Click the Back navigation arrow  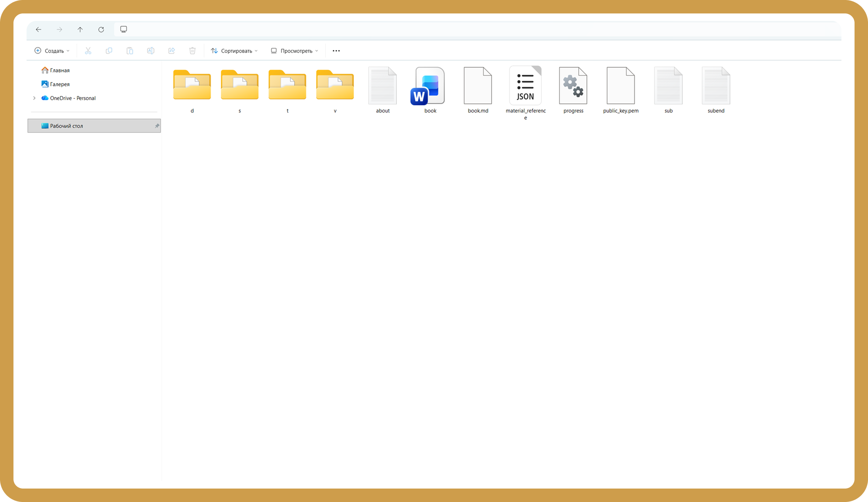(x=39, y=29)
